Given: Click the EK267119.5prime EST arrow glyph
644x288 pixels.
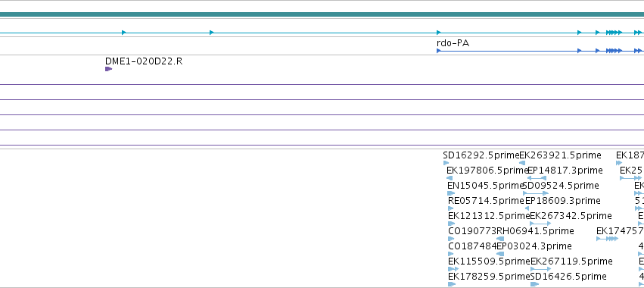Looking at the screenshot, I should (x=541, y=269).
